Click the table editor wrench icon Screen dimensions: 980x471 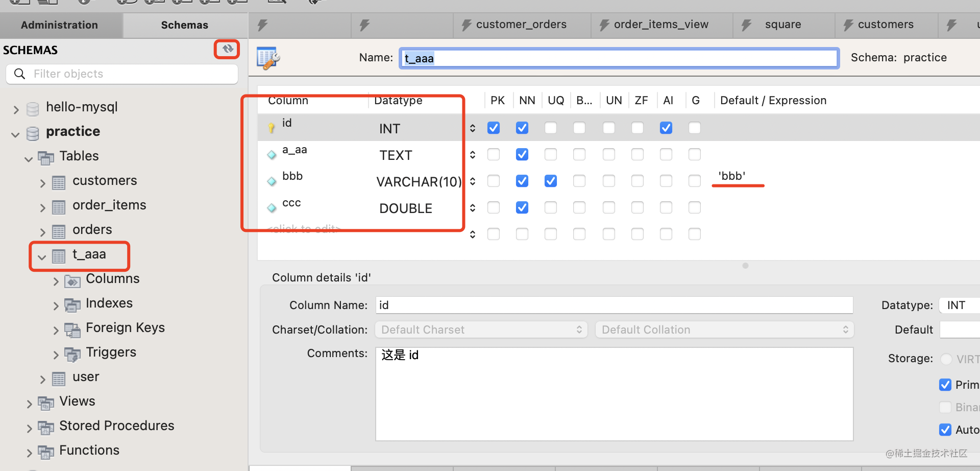coord(267,58)
